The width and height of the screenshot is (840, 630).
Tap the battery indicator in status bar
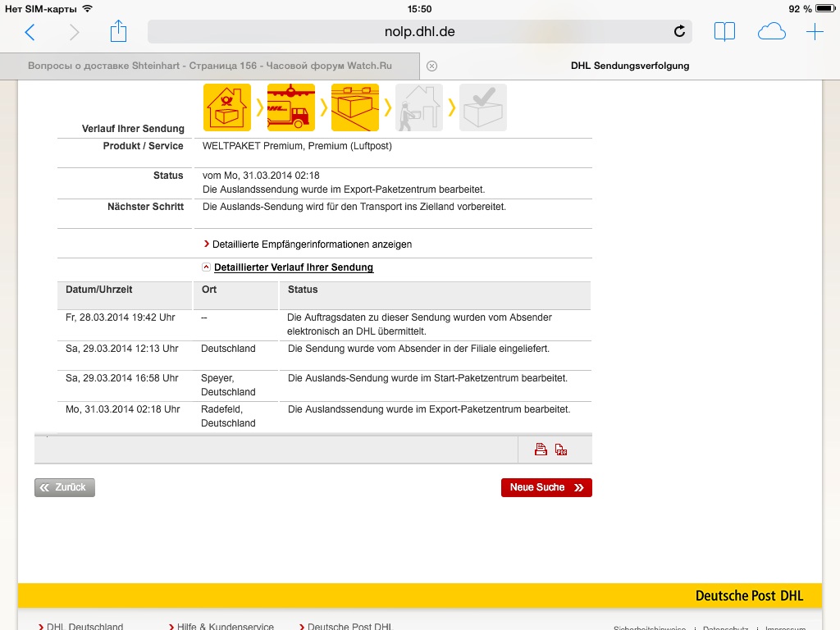(x=824, y=8)
